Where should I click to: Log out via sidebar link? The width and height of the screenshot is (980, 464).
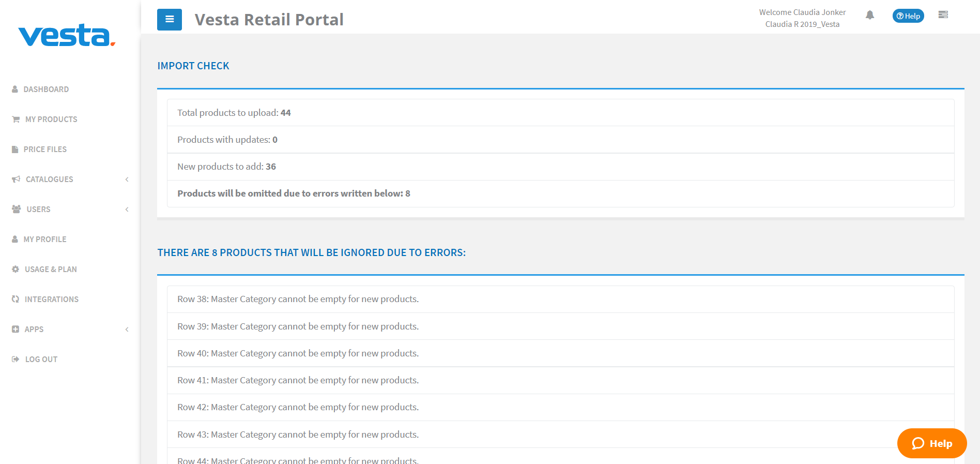point(41,360)
